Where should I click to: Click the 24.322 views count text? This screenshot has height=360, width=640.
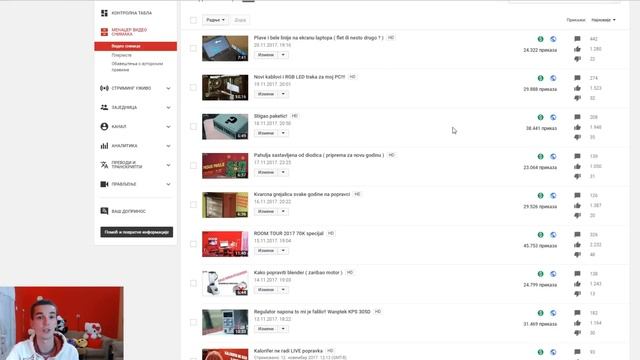(x=540, y=50)
